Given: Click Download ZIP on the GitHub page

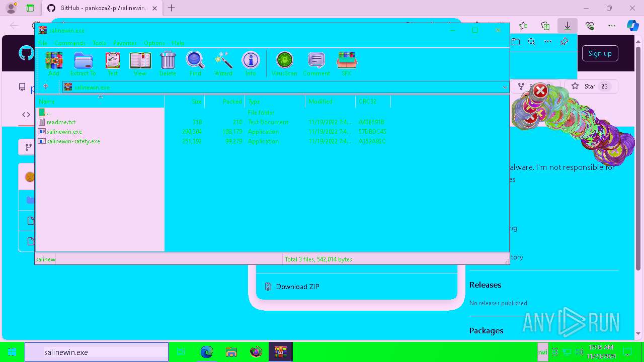Looking at the screenshot, I should click(297, 287).
